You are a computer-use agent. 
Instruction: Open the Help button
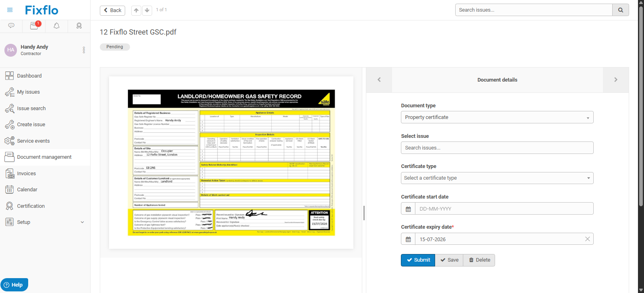(x=14, y=285)
